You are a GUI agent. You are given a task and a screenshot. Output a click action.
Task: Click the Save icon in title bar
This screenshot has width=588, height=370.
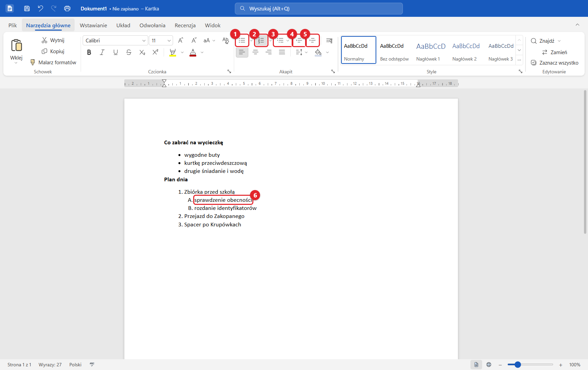click(27, 8)
